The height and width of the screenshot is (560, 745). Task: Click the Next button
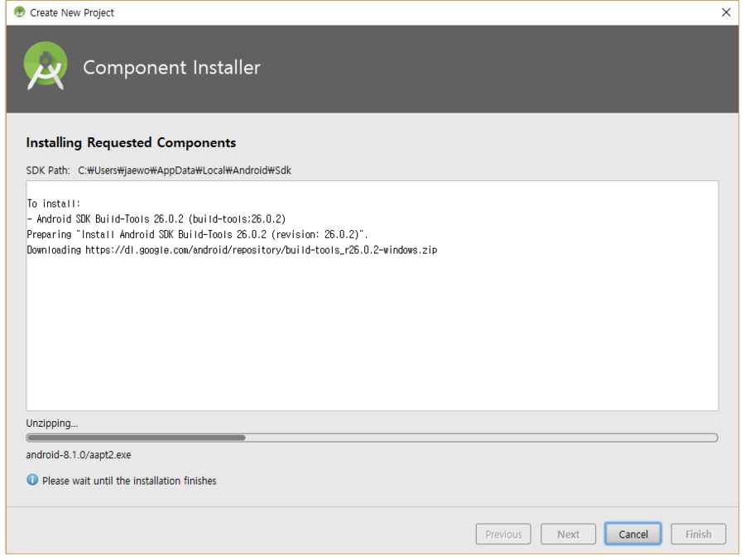568,534
